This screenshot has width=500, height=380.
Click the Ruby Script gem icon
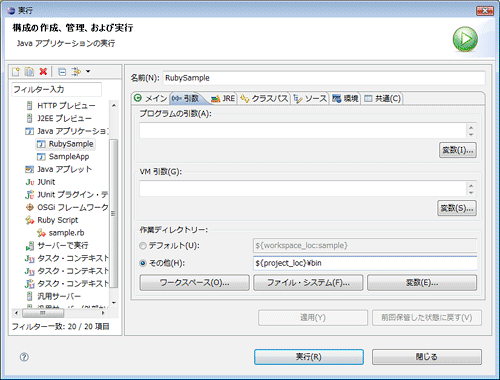tap(30, 220)
